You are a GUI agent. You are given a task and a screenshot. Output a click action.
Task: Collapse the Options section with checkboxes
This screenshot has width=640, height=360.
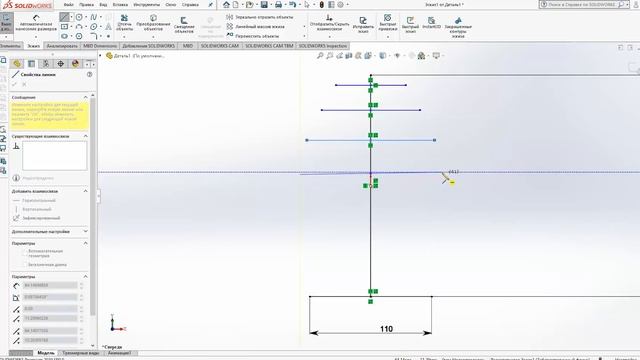pyautogui.click(x=86, y=243)
